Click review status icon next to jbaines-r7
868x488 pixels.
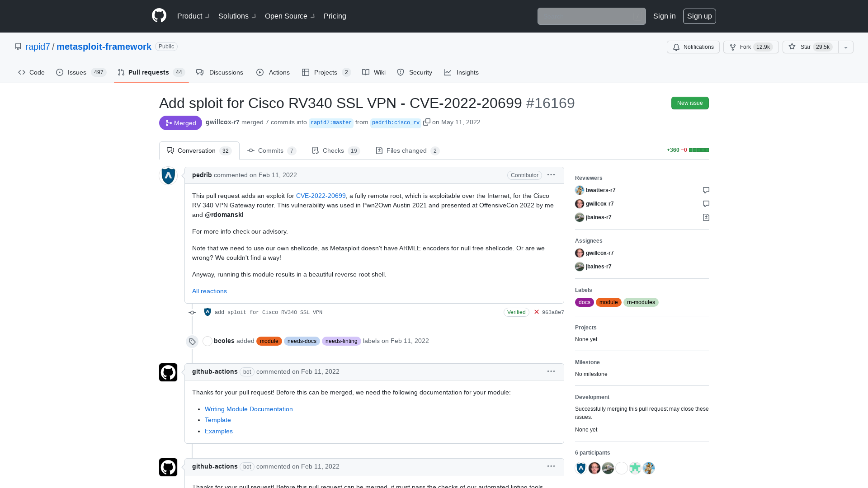[x=706, y=217]
